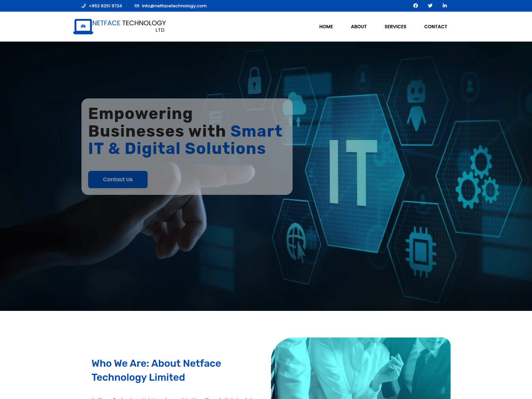This screenshot has width=532, height=399.
Task: Navigate to SERVICES in the menu bar
Action: [x=395, y=27]
